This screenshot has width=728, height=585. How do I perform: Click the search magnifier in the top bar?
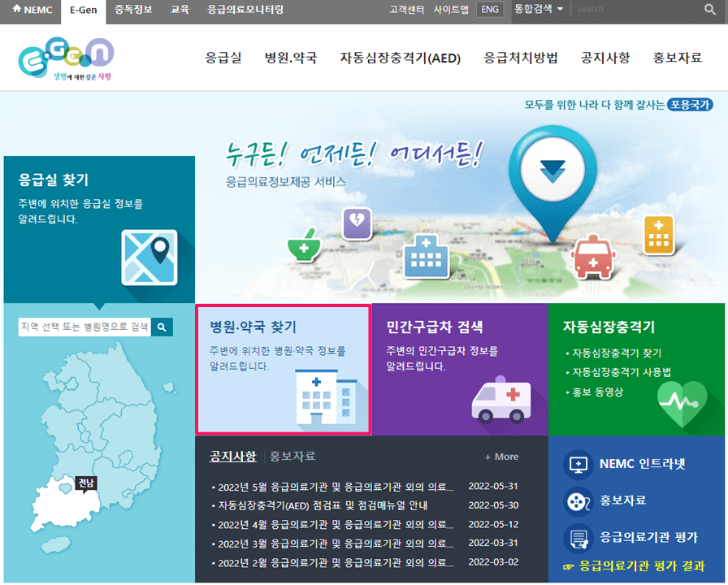710,11
